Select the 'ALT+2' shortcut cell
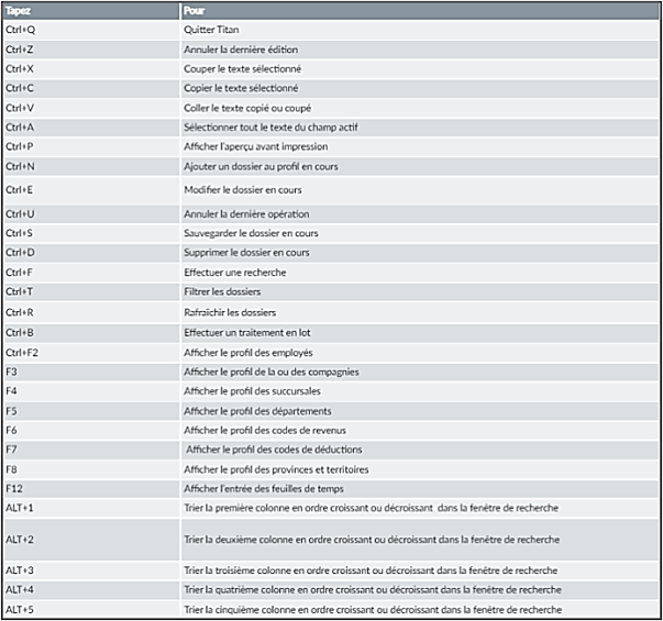The height and width of the screenshot is (621, 663). [x=91, y=540]
